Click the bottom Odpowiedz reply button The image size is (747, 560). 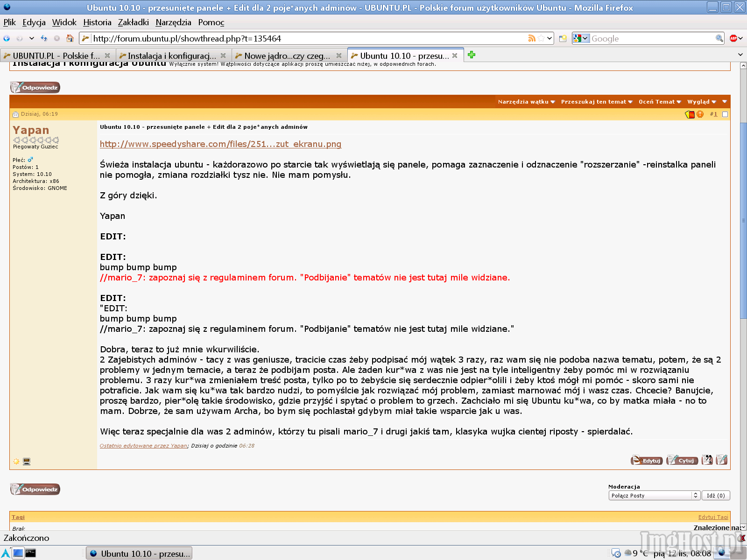tap(35, 489)
